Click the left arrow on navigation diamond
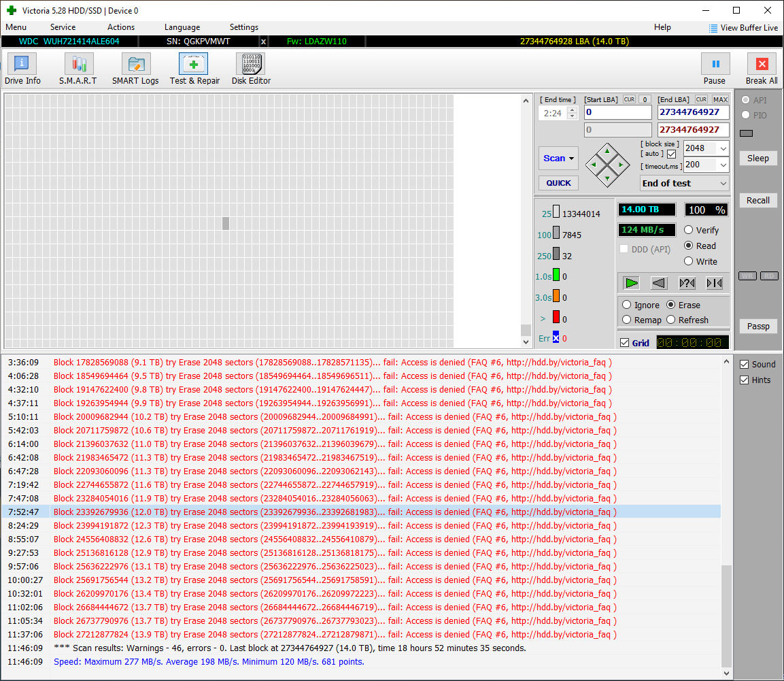784x681 pixels. pyautogui.click(x=594, y=165)
